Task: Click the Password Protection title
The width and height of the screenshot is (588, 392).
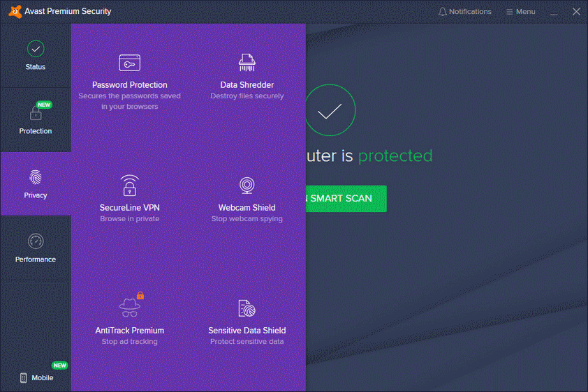Action: tap(130, 85)
